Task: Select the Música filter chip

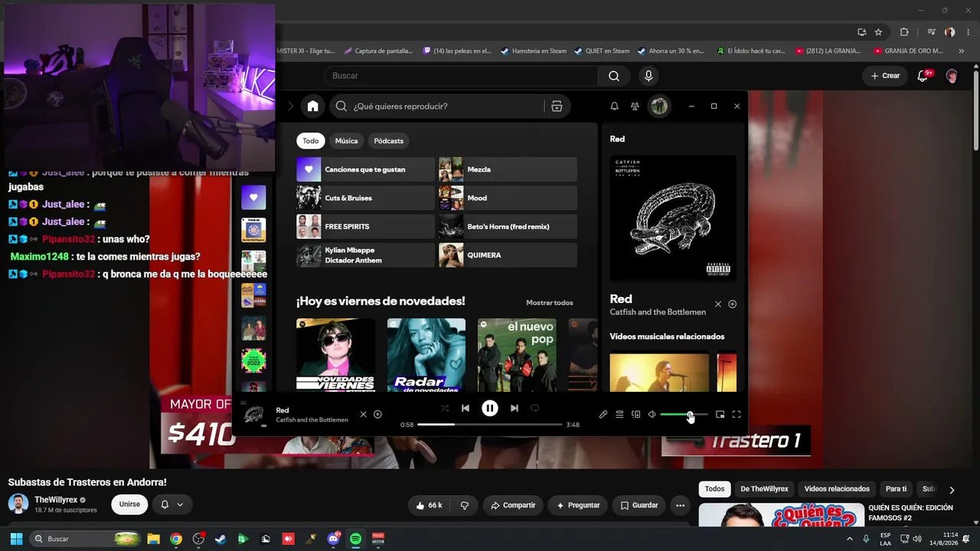Action: point(346,141)
